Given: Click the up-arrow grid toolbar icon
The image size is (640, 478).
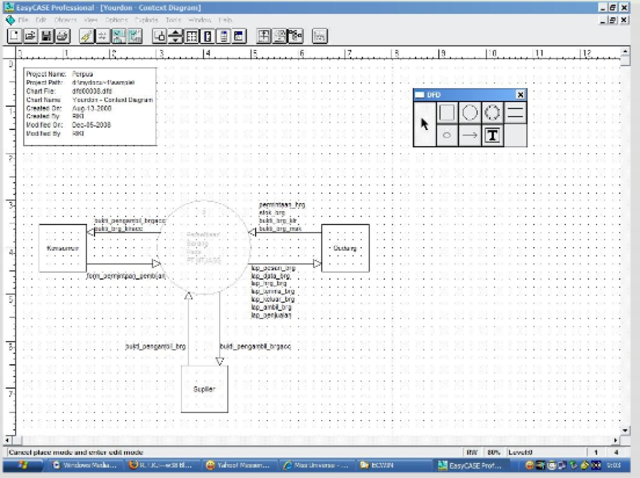Looking at the screenshot, I should [x=264, y=36].
